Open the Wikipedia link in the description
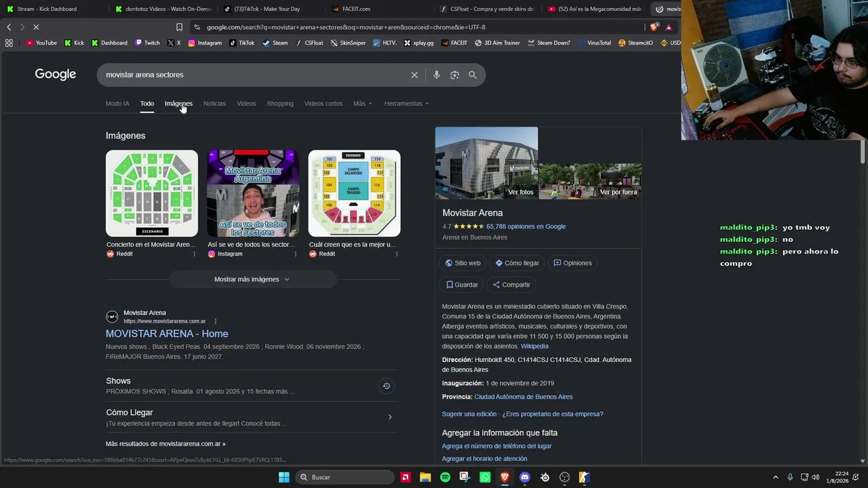Viewport: 868px width, 488px height. point(534,346)
